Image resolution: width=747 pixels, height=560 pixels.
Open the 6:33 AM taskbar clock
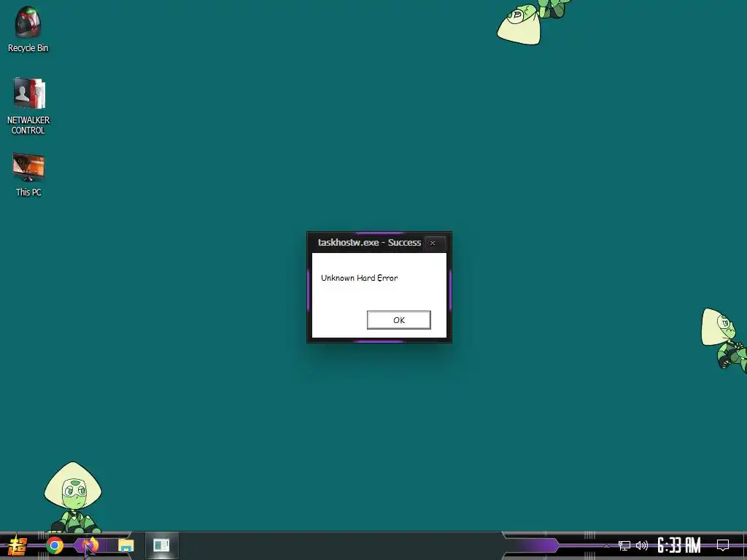click(x=679, y=545)
